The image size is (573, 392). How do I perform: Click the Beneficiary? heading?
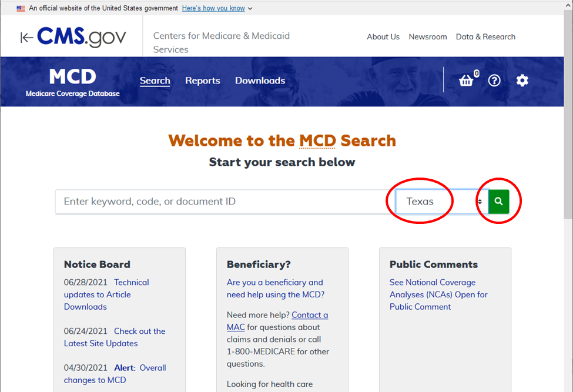point(259,264)
